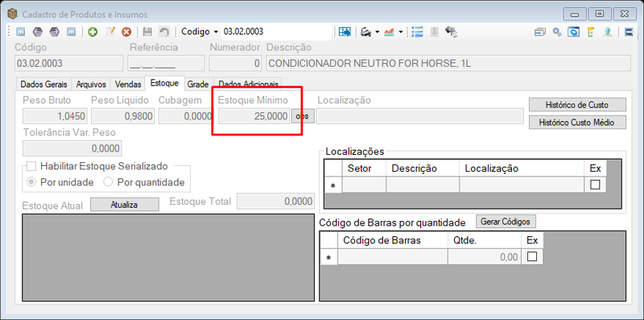Screen dimensions: 644x320
Task: Go to previous record arrow
Action: pyautogui.click(x=37, y=31)
